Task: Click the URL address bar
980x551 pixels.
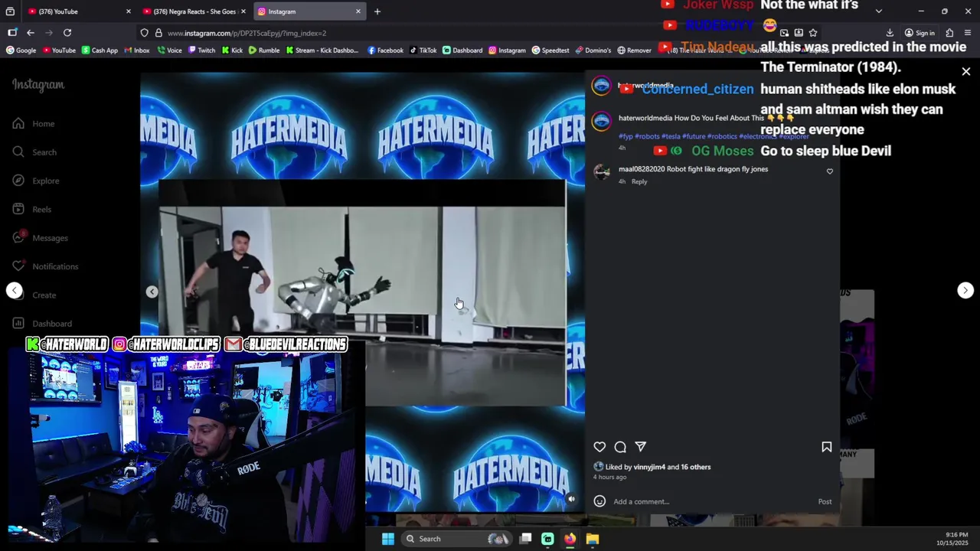Action: point(459,33)
